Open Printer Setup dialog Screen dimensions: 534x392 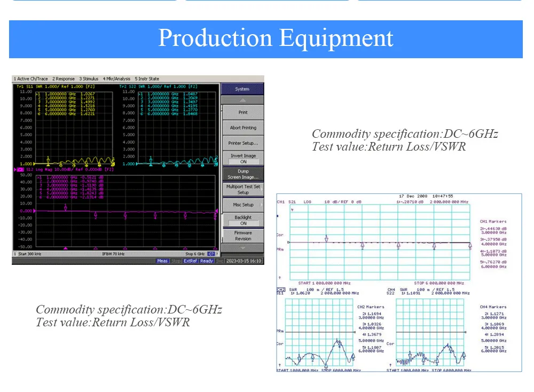click(x=243, y=143)
